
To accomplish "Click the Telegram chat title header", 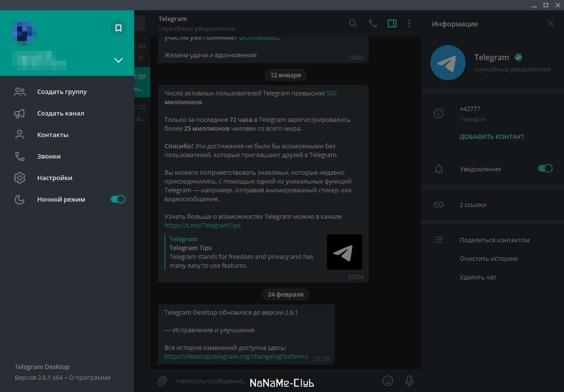I will pyautogui.click(x=173, y=19).
